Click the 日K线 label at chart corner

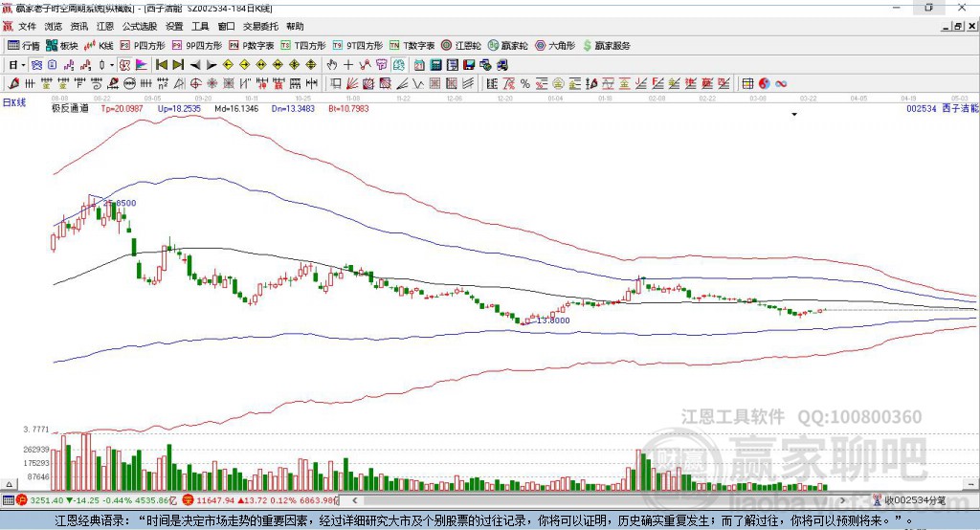coord(14,101)
